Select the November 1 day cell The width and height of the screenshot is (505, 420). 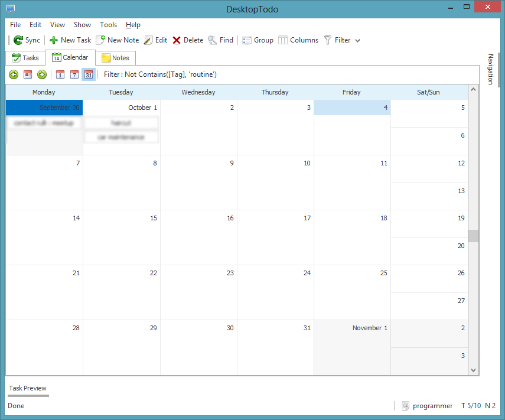point(352,347)
